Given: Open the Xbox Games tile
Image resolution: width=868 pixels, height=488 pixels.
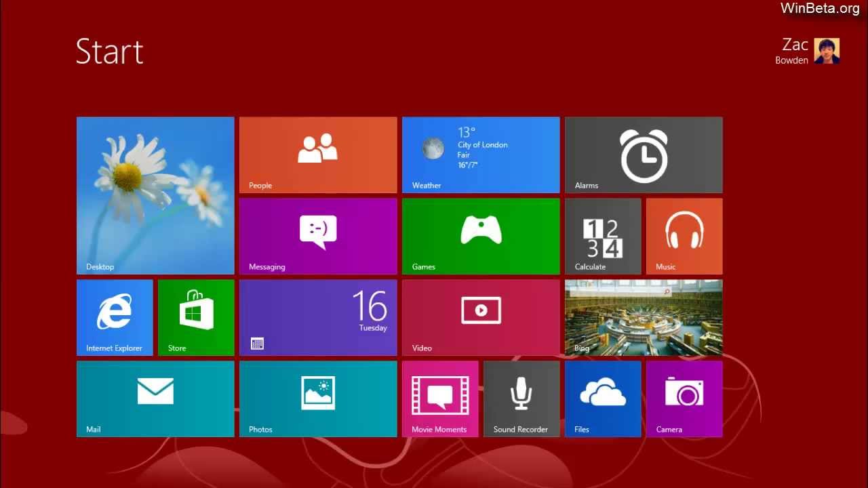Looking at the screenshot, I should point(481,236).
